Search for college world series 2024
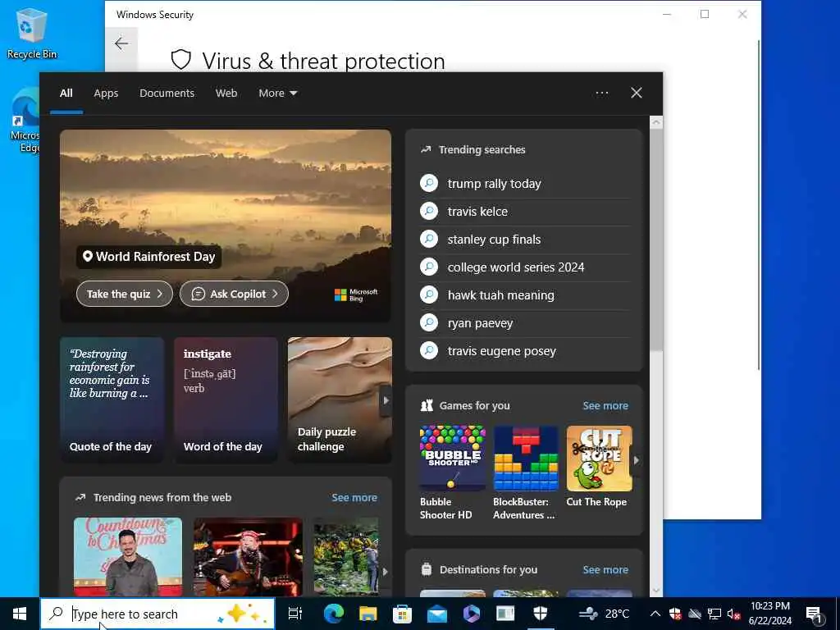The image size is (840, 630). [x=516, y=267]
